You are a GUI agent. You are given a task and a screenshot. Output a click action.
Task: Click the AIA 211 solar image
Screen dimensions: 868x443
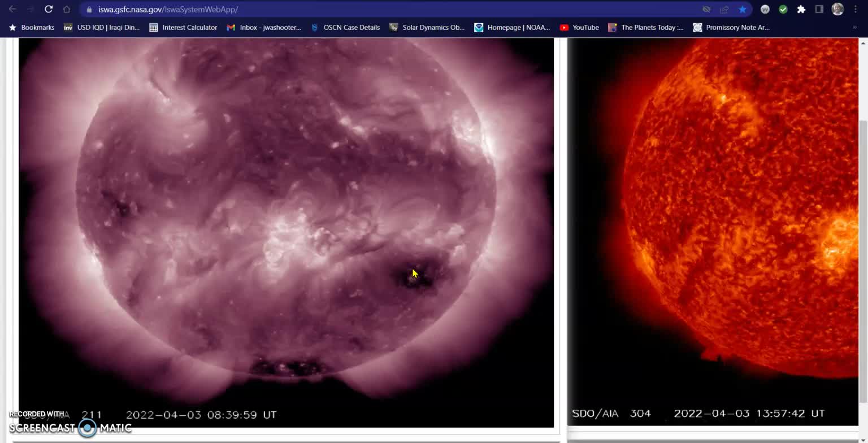click(287, 232)
